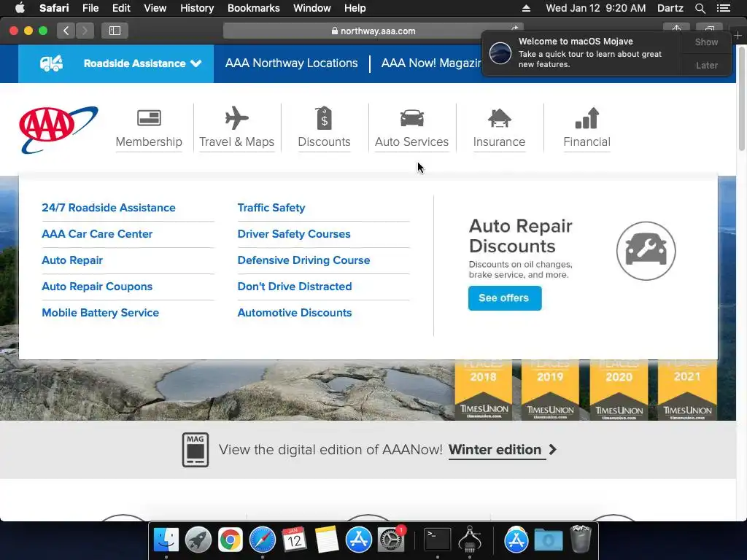Click the Discounts price tag icon

(324, 118)
